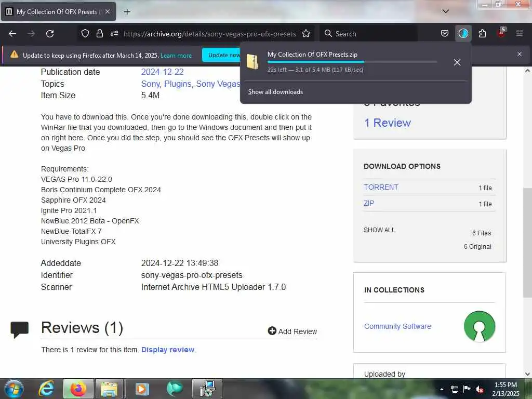The image size is (532, 399).
Task: Download via the ZIP option
Action: pyautogui.click(x=369, y=203)
